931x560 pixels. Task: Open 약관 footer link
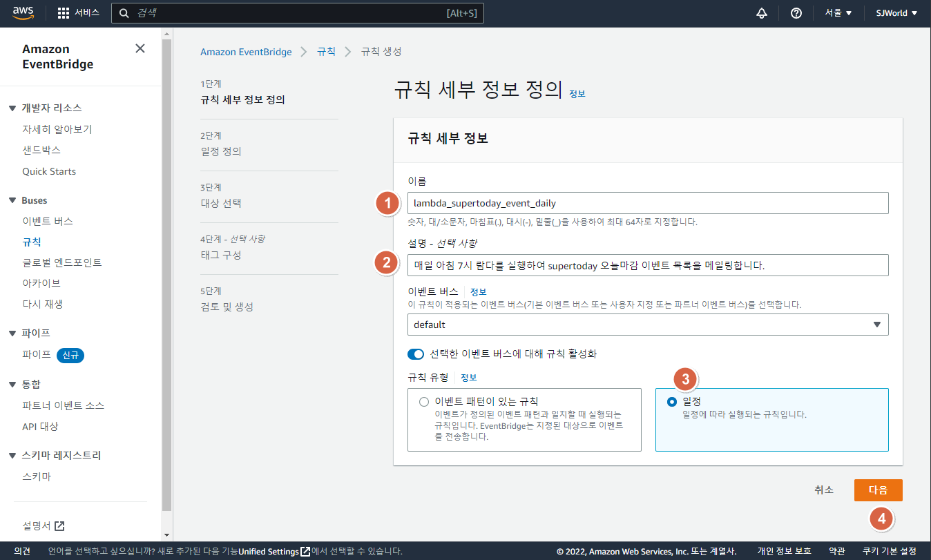[x=837, y=551]
